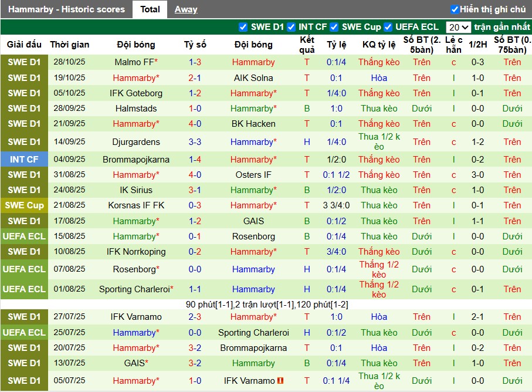The width and height of the screenshot is (532, 392).
Task: Select the Total tab
Action: (150, 9)
